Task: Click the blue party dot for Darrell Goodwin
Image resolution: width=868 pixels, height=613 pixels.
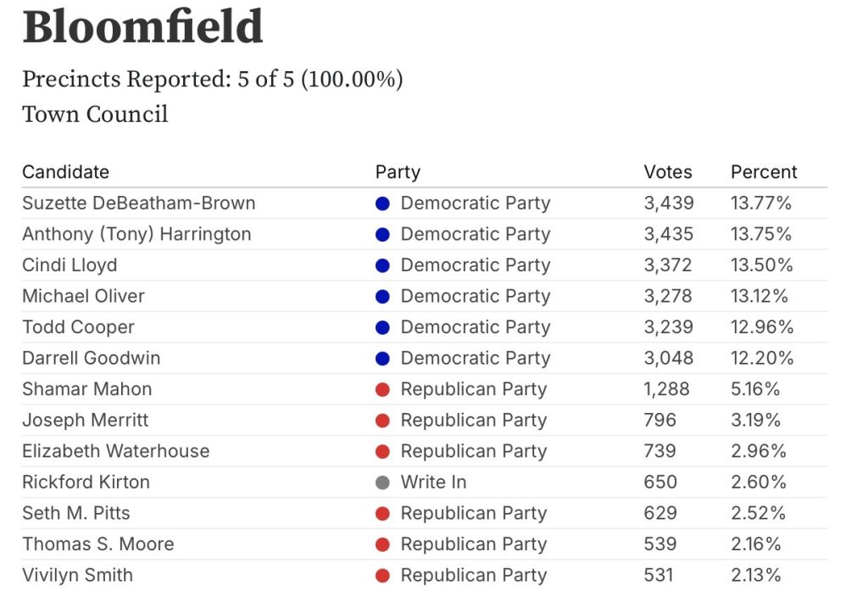Action: (x=382, y=359)
